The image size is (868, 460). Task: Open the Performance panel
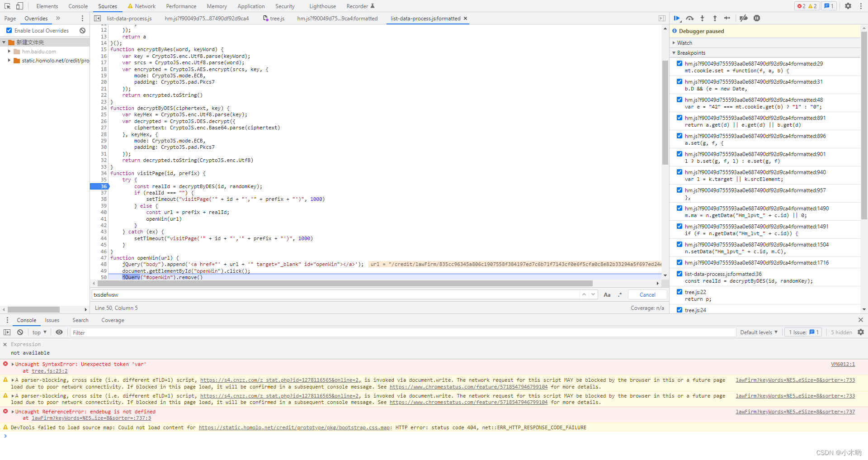(181, 6)
